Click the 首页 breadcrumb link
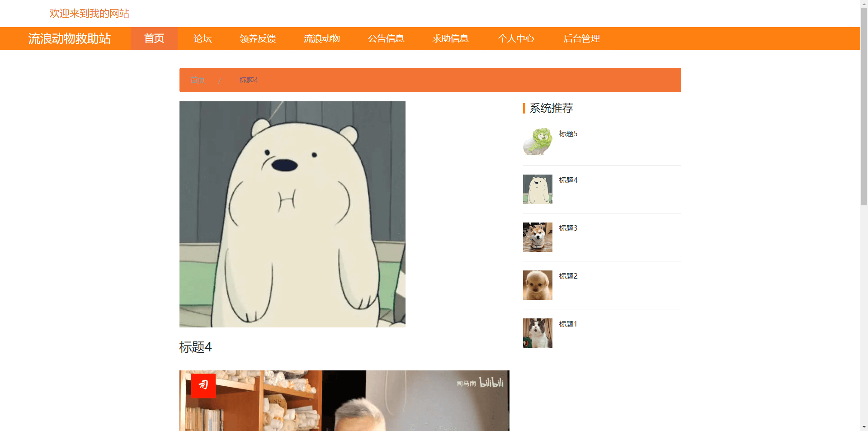Image resolution: width=868 pixels, height=431 pixels. pos(198,80)
